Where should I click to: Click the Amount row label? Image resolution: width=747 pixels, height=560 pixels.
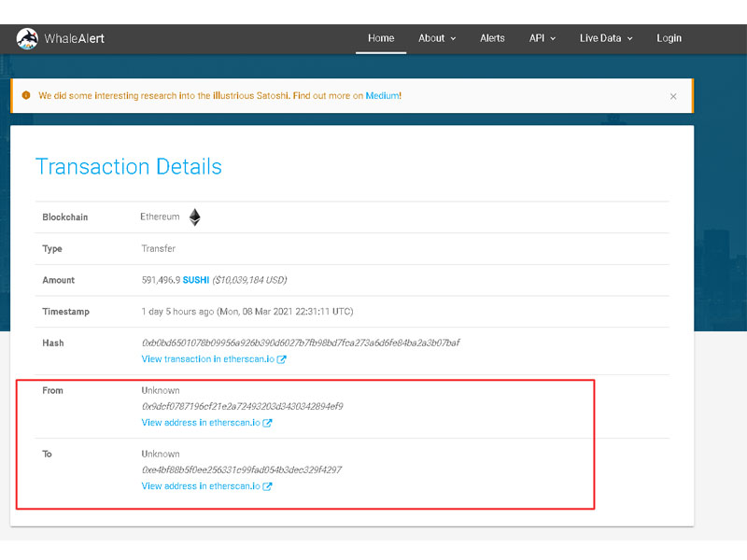(59, 280)
